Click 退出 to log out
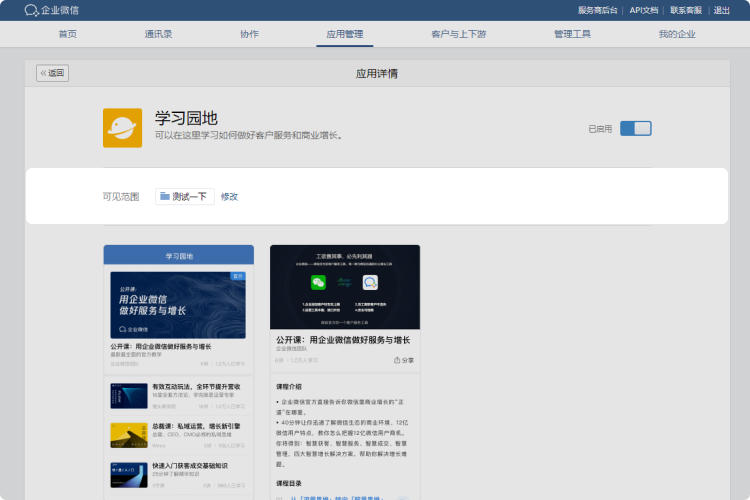This screenshot has height=500, width=750. point(721,10)
